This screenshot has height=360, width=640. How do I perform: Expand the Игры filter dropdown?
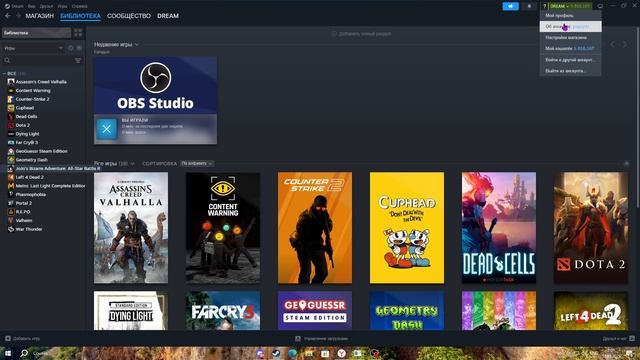pyautogui.click(x=33, y=48)
